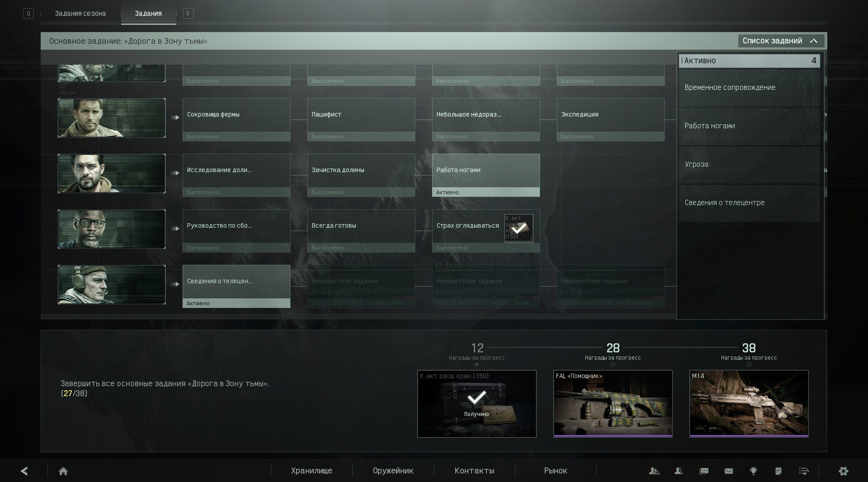Select active task «Временное сопровождение» in list
Image resolution: width=868 pixels, height=482 pixels.
point(749,88)
